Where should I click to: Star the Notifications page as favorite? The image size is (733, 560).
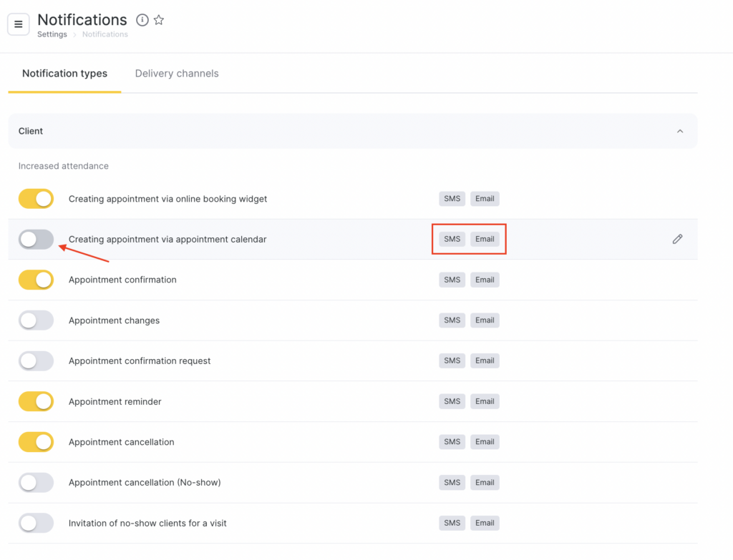pyautogui.click(x=159, y=20)
